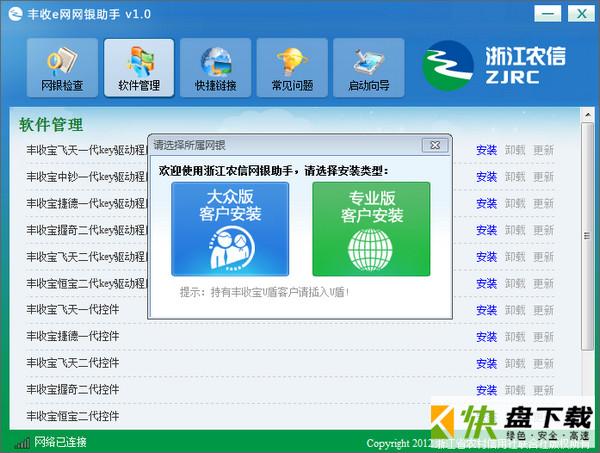Install 丰收宝恒宝二代key驱动程序
Viewport: 600px width, 453px height.
tap(486, 284)
